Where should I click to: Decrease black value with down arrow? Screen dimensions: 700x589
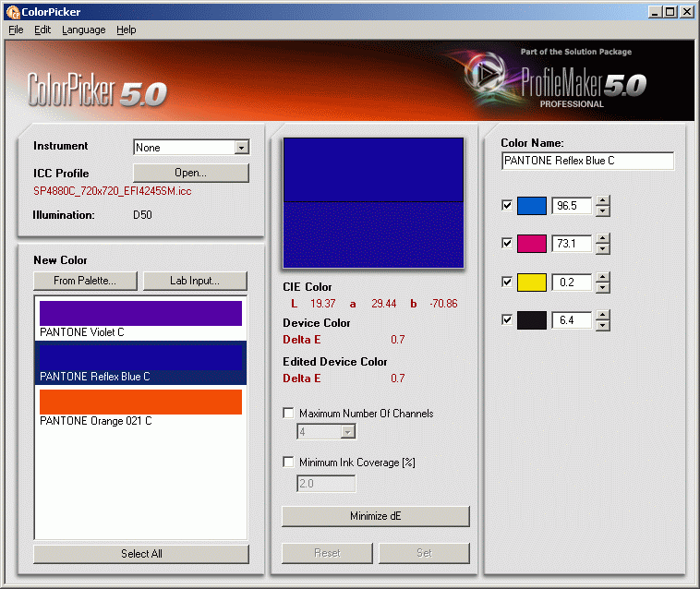click(603, 325)
